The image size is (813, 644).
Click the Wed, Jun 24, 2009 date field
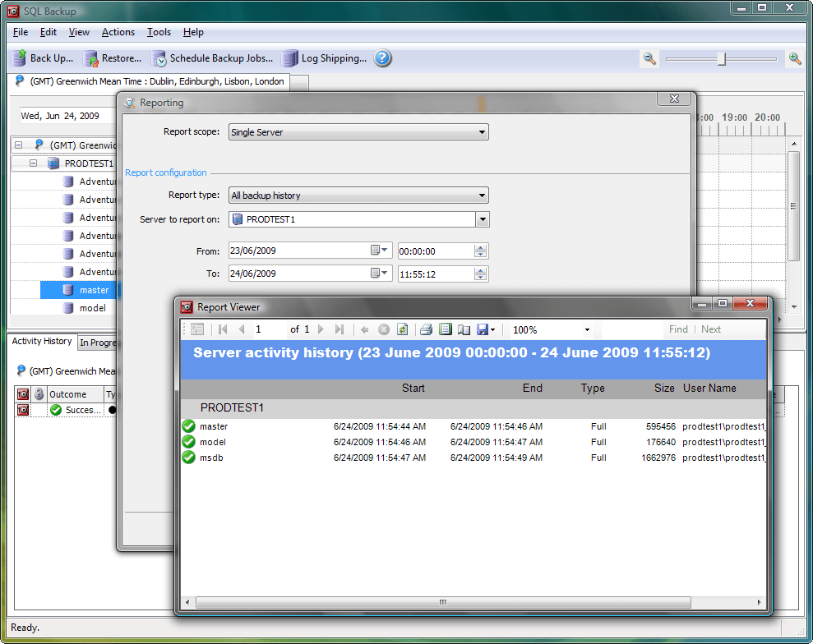coord(67,116)
